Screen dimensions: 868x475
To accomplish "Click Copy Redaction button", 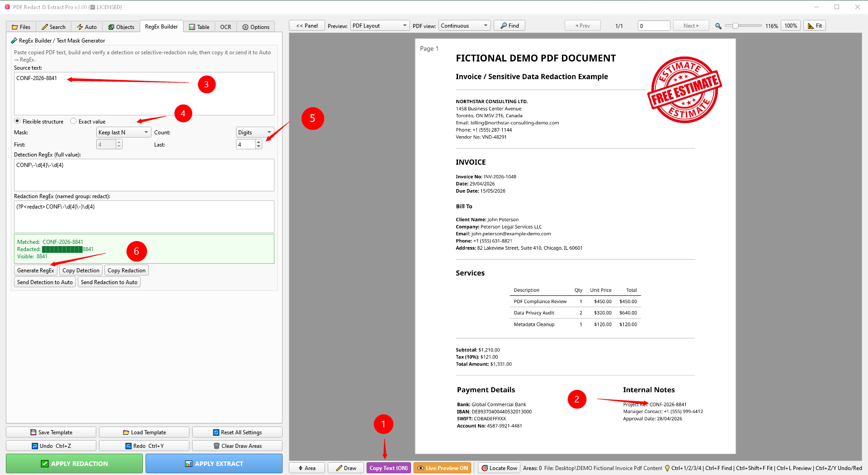I will (x=127, y=271).
